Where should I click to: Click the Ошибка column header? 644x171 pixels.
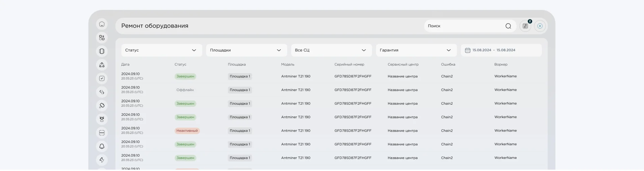click(x=448, y=64)
